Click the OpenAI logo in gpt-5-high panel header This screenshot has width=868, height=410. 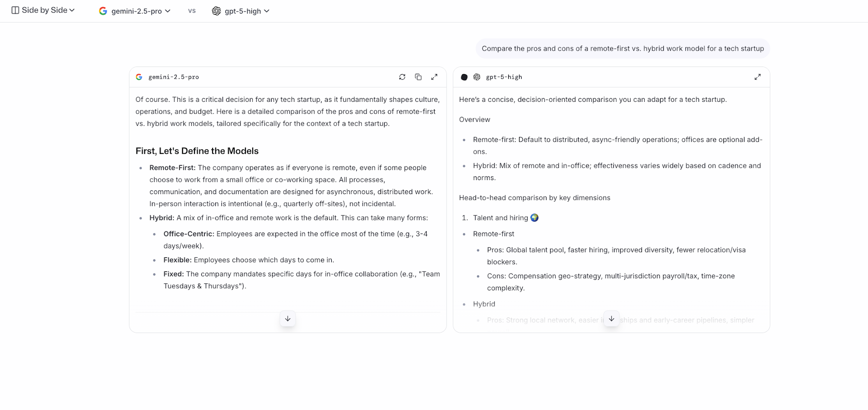coord(476,77)
